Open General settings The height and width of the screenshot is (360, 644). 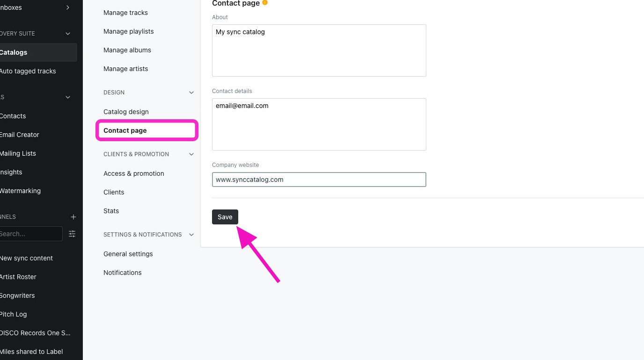coord(128,254)
